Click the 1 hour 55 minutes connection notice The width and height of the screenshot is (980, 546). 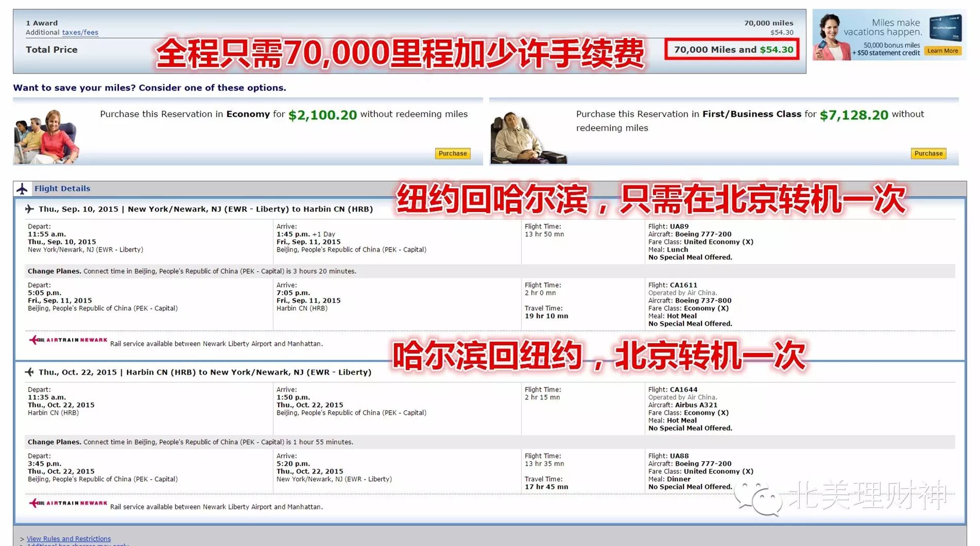(191, 442)
